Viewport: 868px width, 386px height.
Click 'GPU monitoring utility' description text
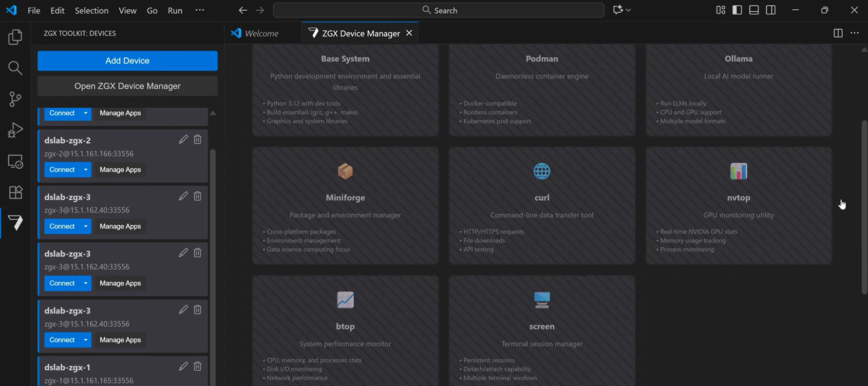[x=738, y=215]
